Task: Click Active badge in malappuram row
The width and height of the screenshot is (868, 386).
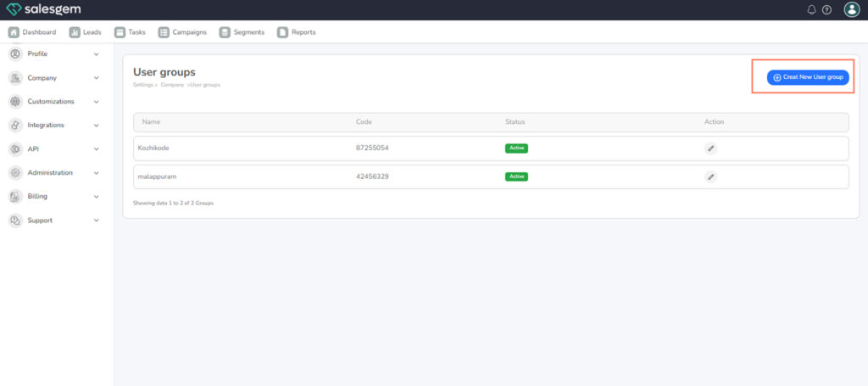Action: 516,176
